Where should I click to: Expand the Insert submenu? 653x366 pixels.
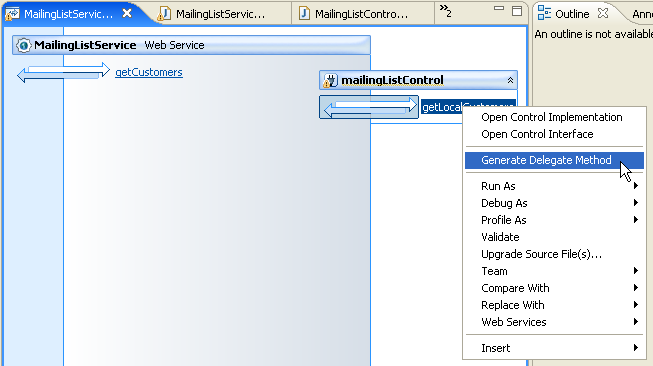click(554, 348)
